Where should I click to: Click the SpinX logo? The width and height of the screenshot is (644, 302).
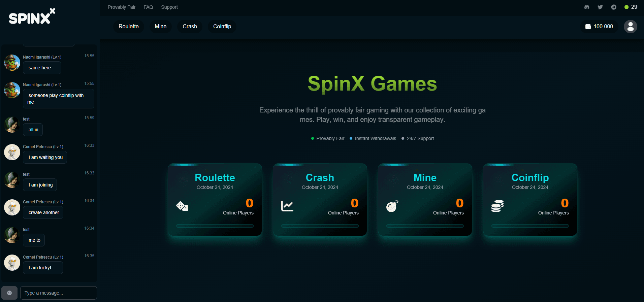click(32, 17)
